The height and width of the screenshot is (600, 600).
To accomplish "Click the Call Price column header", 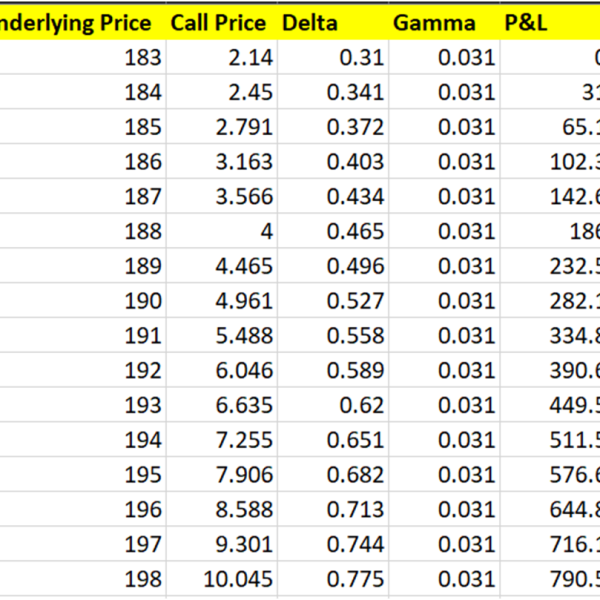I will point(219,22).
